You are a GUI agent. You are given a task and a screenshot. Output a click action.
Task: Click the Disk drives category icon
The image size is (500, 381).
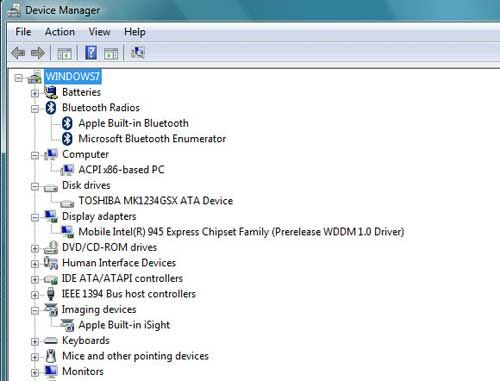pyautogui.click(x=51, y=187)
